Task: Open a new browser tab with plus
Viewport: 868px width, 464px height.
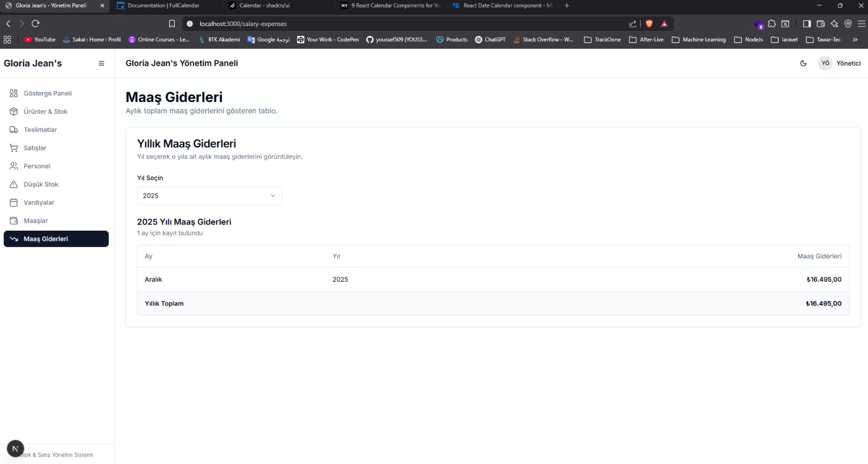Action: (567, 5)
